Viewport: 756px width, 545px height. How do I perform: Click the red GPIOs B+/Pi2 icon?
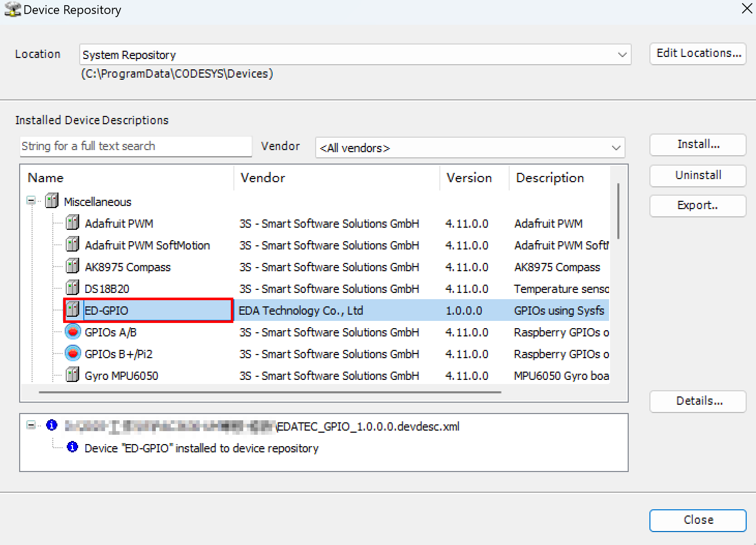point(73,353)
